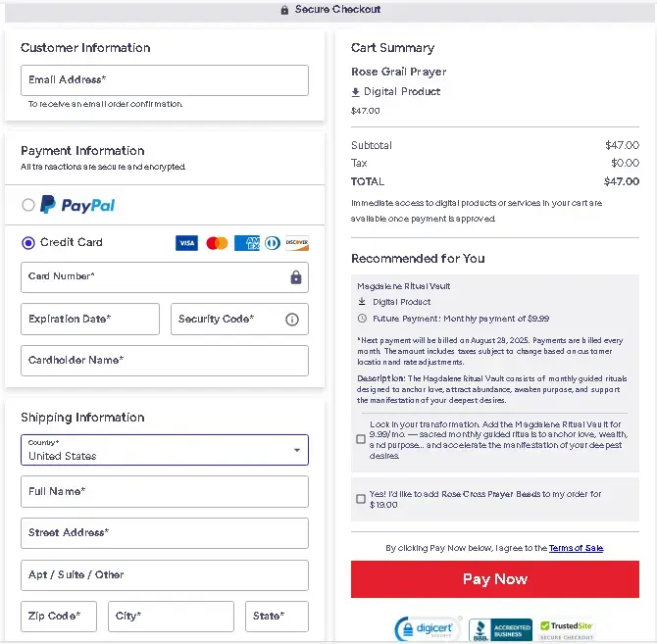Focus the Card Number input
657x644 pixels.
155,277
